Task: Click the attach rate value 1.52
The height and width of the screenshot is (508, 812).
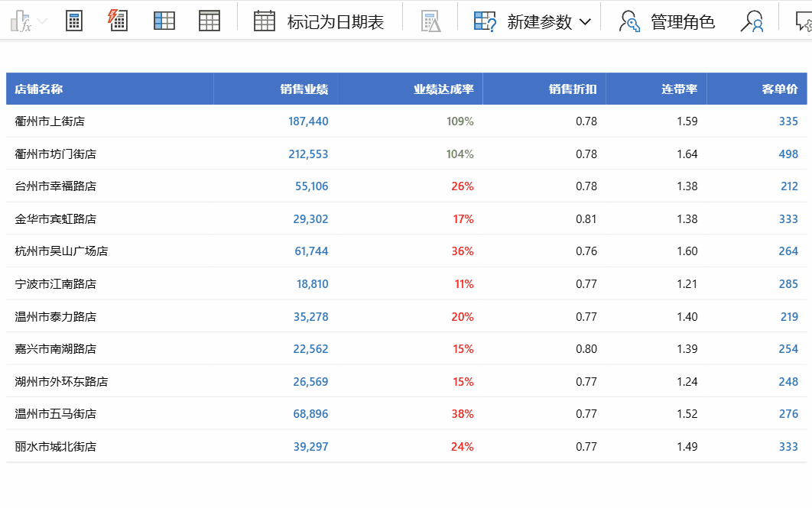Action: pyautogui.click(x=687, y=414)
